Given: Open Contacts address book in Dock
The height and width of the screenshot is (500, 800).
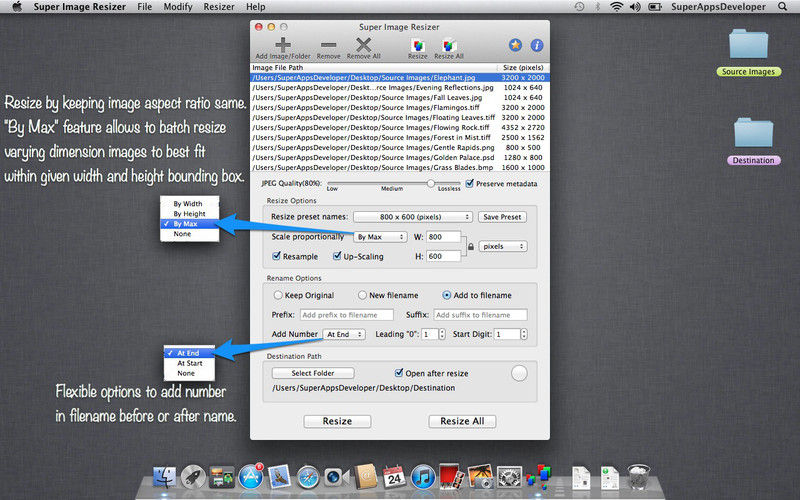Looking at the screenshot, I should 365,478.
